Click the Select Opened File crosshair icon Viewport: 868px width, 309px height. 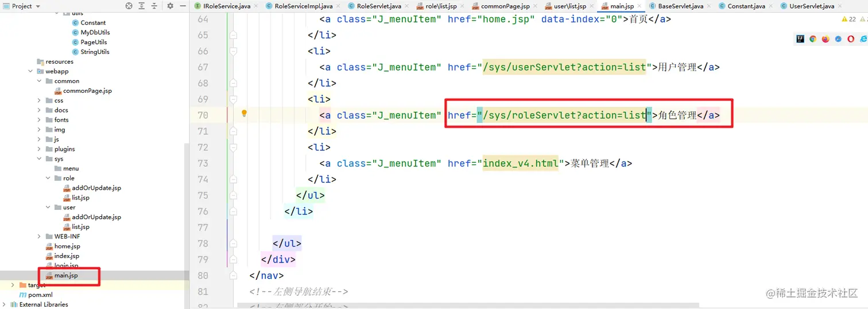129,6
